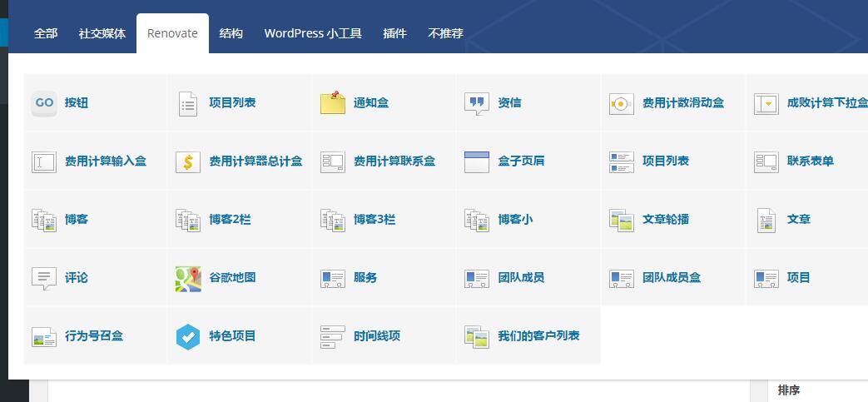This screenshot has width=868, height=402.
Task: Switch to the 全部 tab
Action: coord(46,33)
